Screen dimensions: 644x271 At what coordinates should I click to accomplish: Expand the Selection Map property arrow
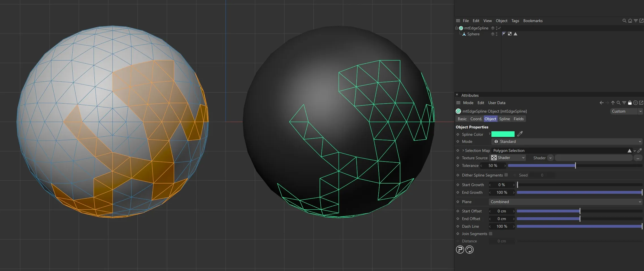tap(463, 150)
